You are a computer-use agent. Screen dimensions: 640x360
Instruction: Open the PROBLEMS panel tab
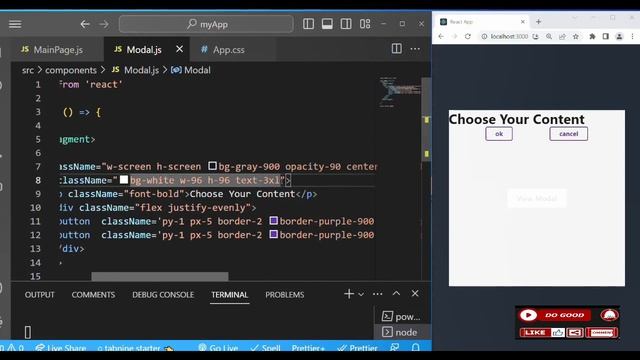click(x=284, y=295)
